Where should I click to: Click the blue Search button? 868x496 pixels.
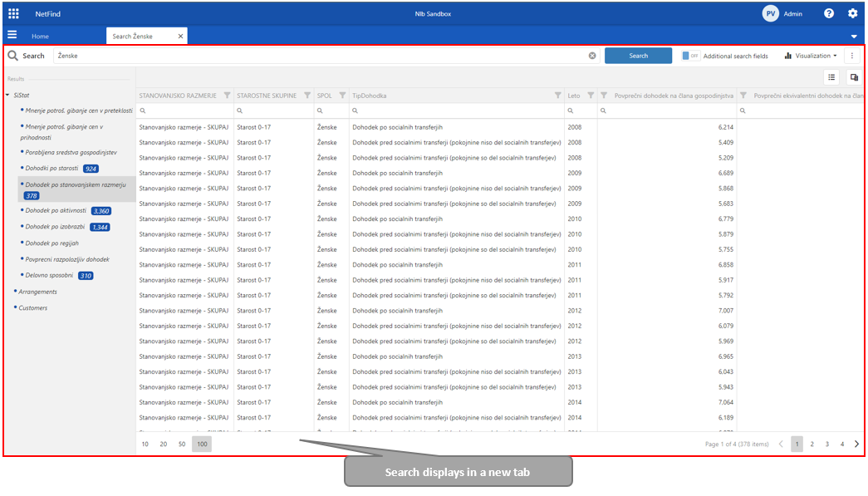[x=638, y=56]
